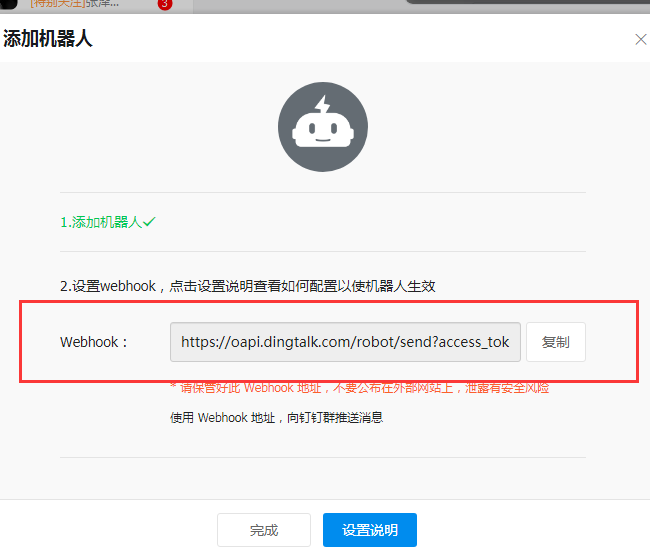
Task: Select the Webhook URL input field
Action: coord(345,342)
